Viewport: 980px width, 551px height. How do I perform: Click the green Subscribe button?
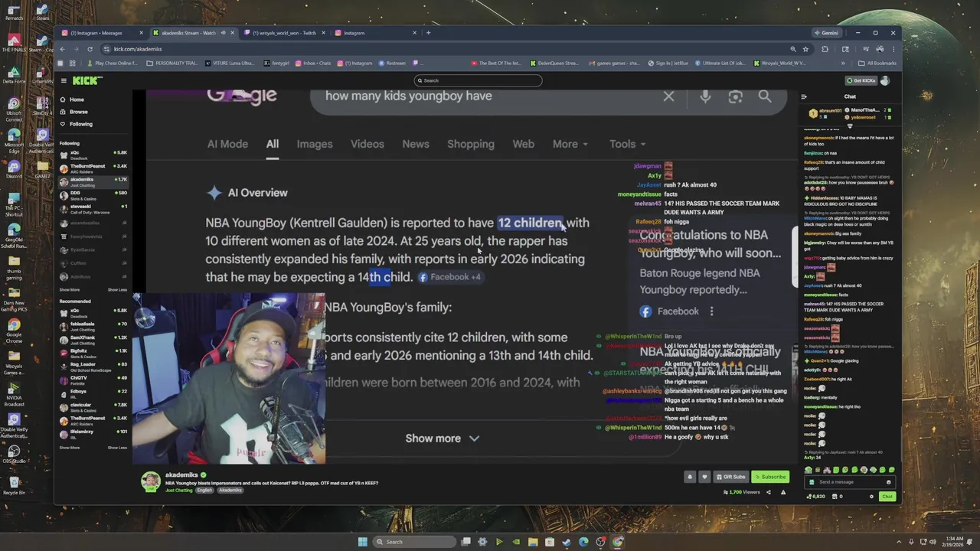point(769,477)
